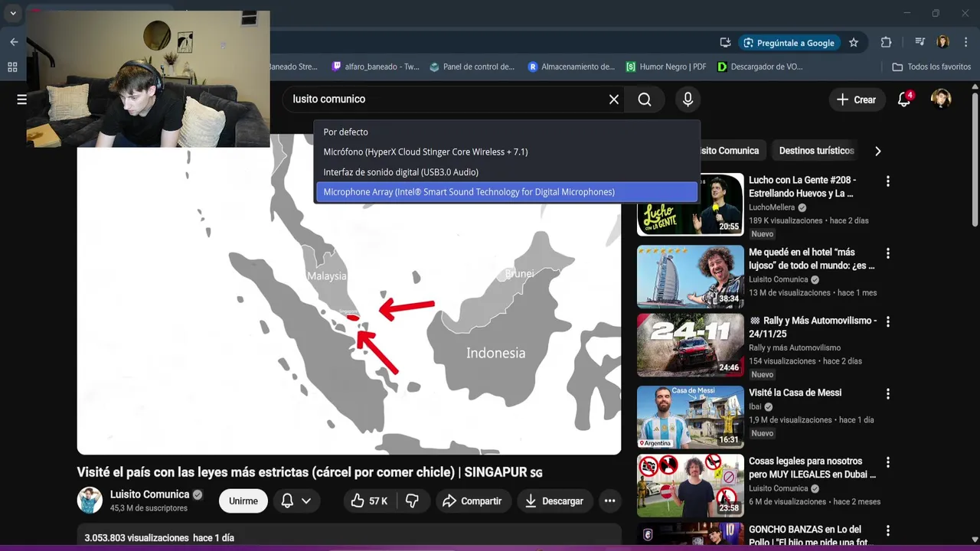Select HyperX Cloud Stinger Core Wireless microphone
Viewport: 980px width, 551px height.
(x=507, y=152)
